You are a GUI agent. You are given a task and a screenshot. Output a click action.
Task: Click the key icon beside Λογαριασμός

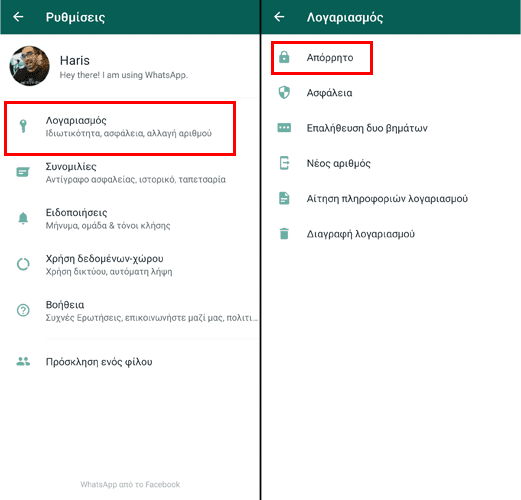pyautogui.click(x=23, y=126)
